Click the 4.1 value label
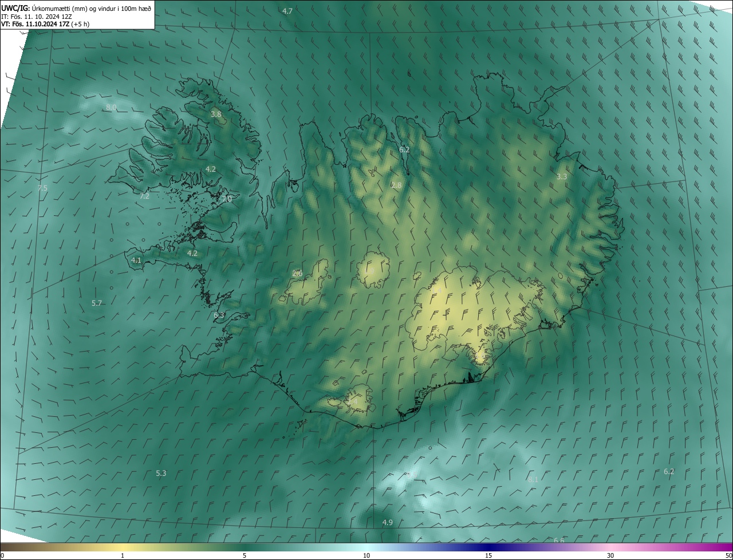The height and width of the screenshot is (560, 733). click(136, 260)
